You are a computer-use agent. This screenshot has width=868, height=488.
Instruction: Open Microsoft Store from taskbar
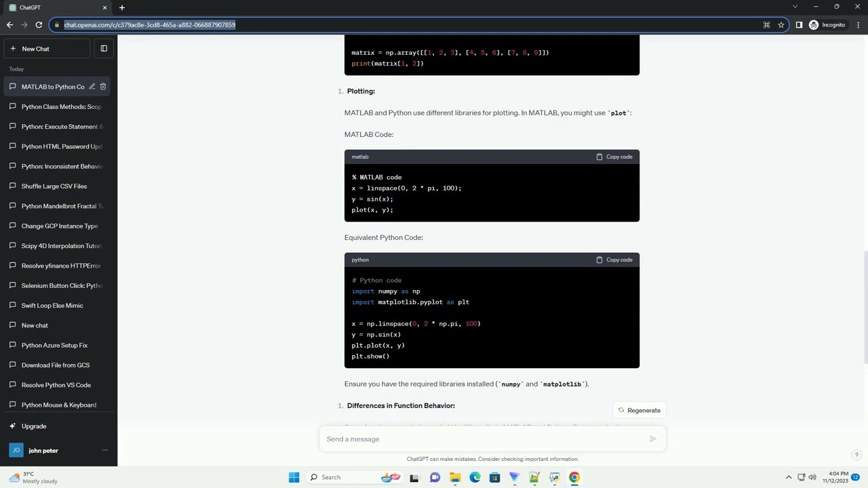tap(494, 477)
